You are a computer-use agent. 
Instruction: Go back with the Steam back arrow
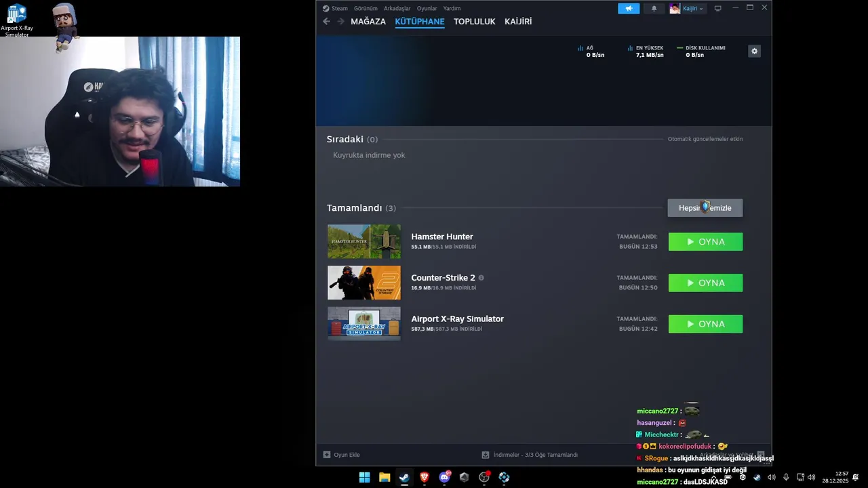[x=326, y=22]
